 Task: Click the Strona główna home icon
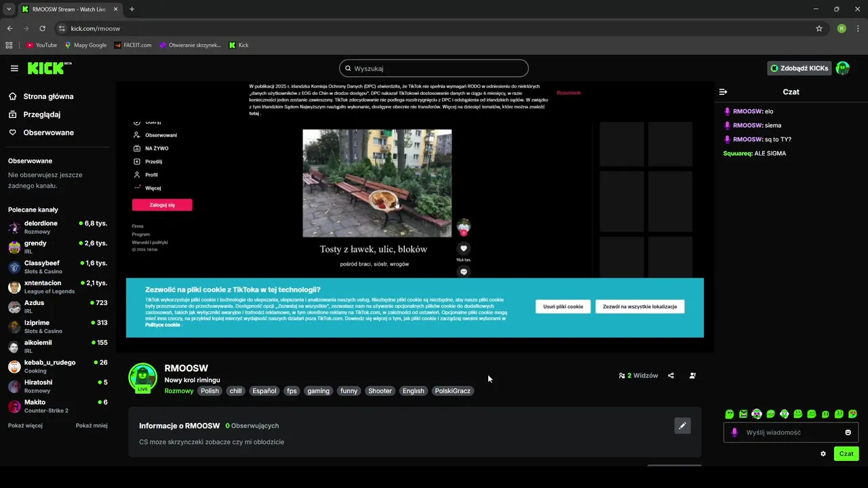coord(13,96)
